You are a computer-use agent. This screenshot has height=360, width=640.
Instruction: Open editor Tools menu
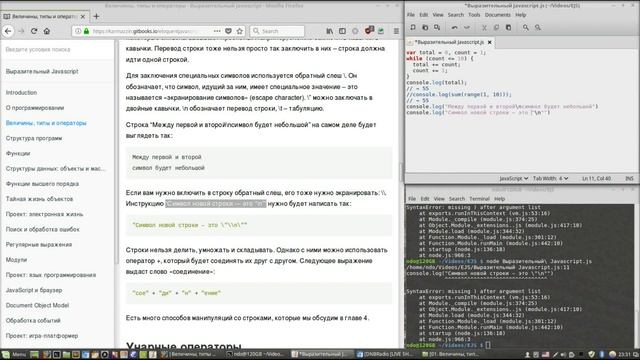pos(474,15)
